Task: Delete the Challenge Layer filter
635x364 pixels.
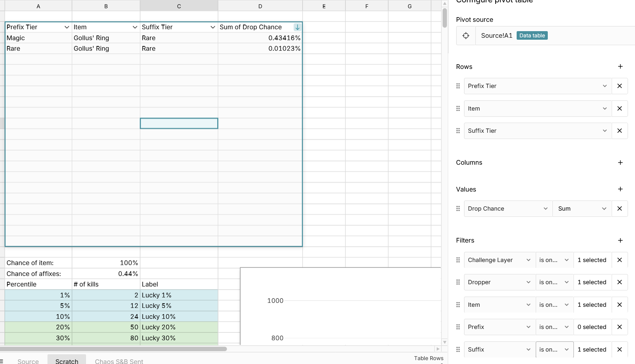Action: pos(619,260)
